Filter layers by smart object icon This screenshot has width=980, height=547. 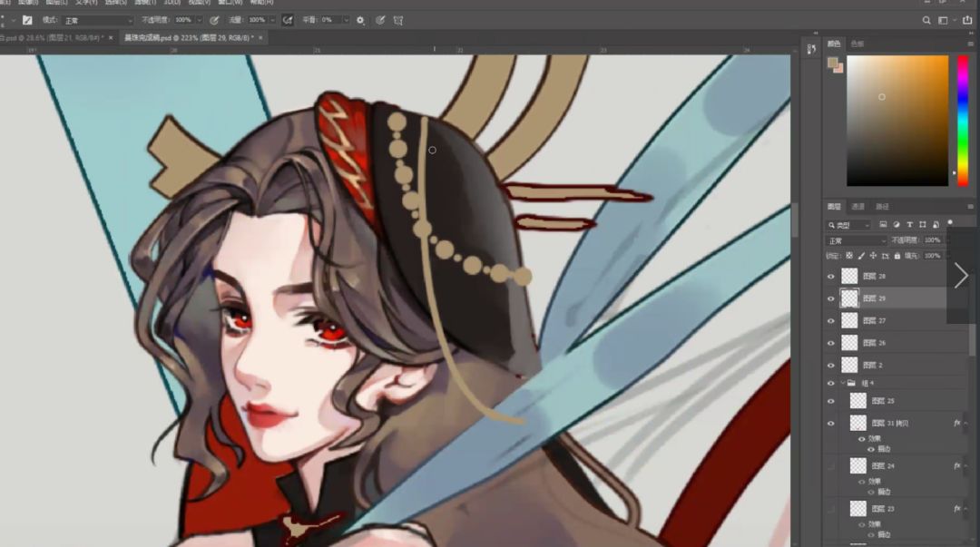(x=936, y=224)
